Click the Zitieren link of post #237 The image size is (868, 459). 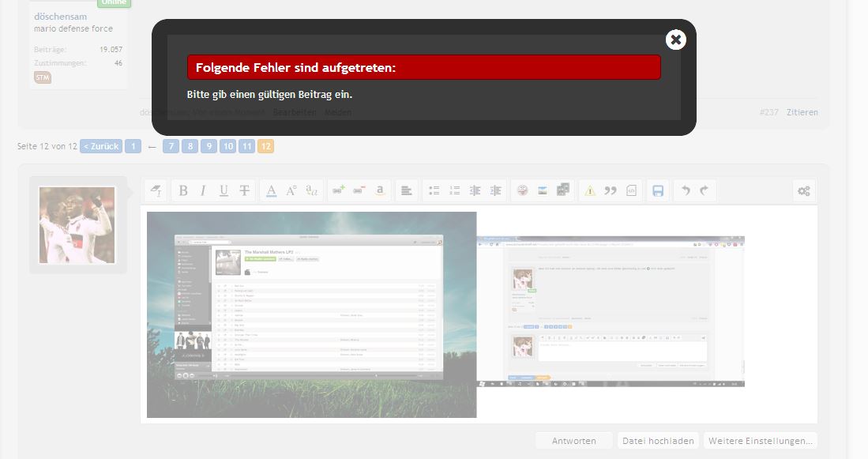tap(802, 112)
